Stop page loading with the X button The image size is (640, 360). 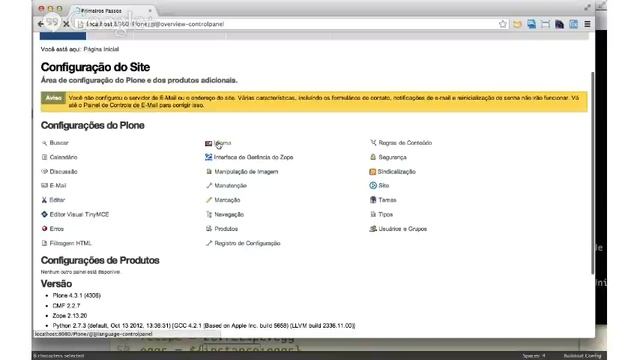coord(66,24)
